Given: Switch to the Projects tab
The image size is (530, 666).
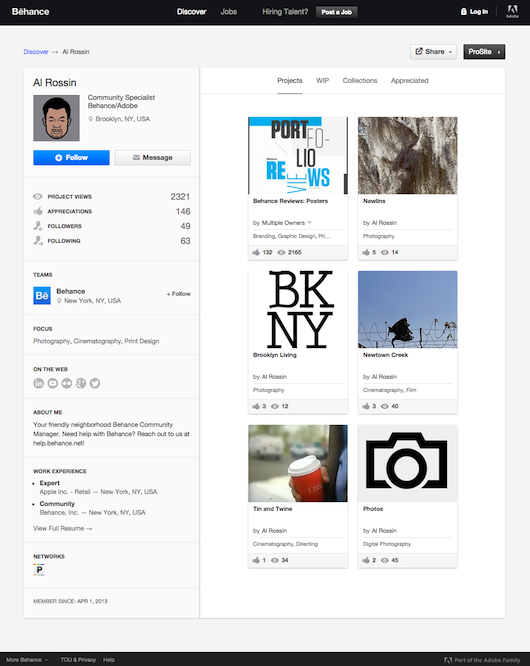Looking at the screenshot, I should pyautogui.click(x=290, y=81).
